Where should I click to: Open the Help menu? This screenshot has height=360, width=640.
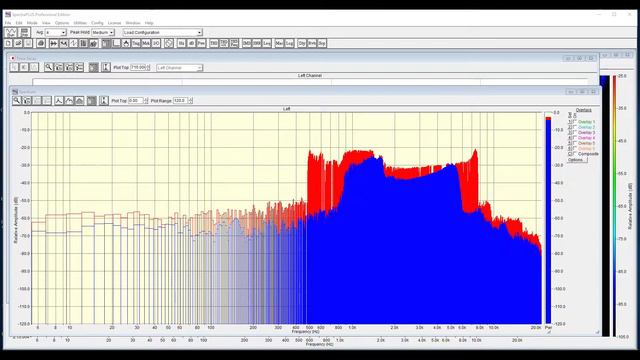pos(149,23)
